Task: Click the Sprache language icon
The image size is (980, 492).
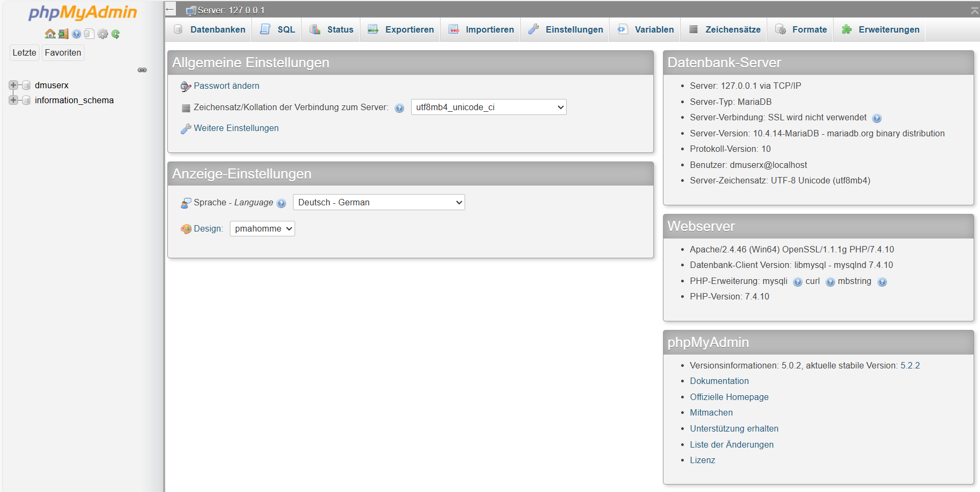Action: (x=186, y=203)
